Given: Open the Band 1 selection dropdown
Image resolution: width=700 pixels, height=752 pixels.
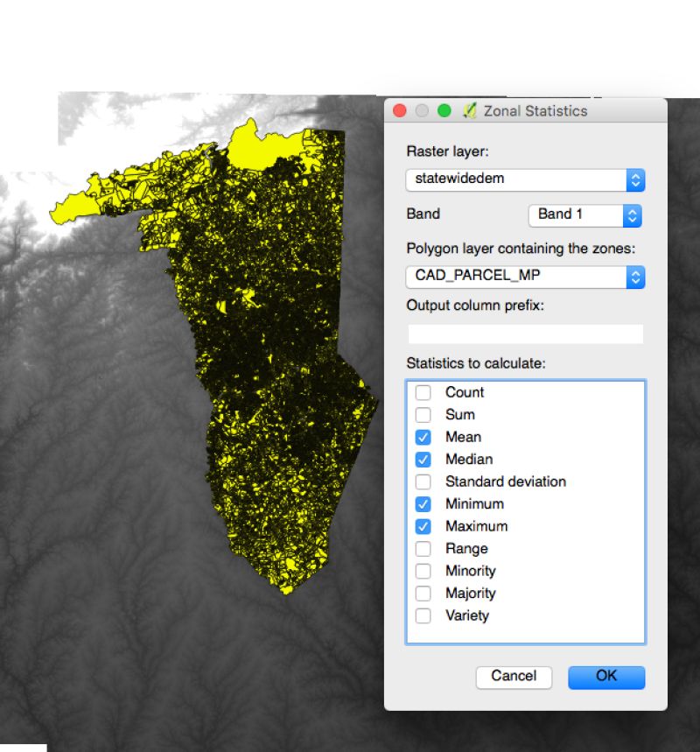Looking at the screenshot, I should [632, 215].
